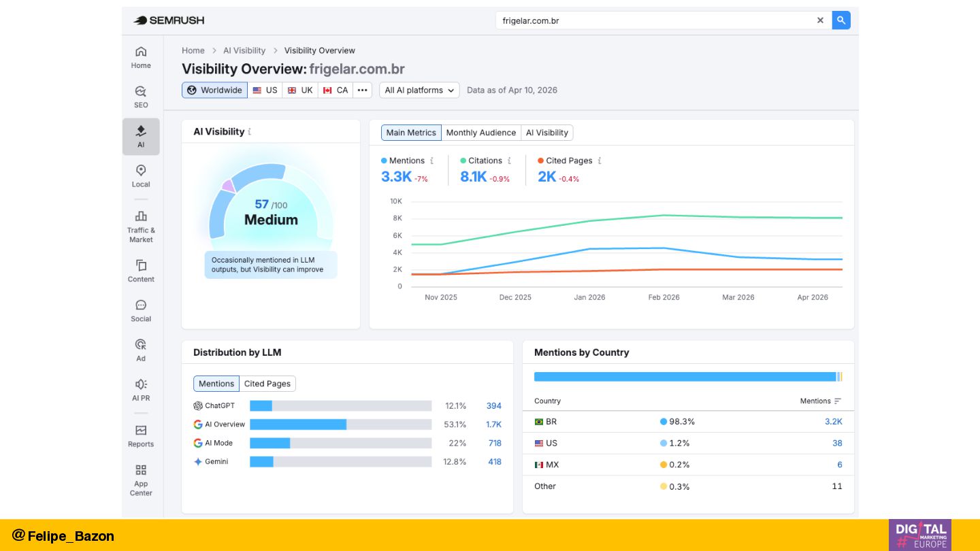The image size is (980, 551).
Task: Switch region filter to UK
Action: (300, 90)
